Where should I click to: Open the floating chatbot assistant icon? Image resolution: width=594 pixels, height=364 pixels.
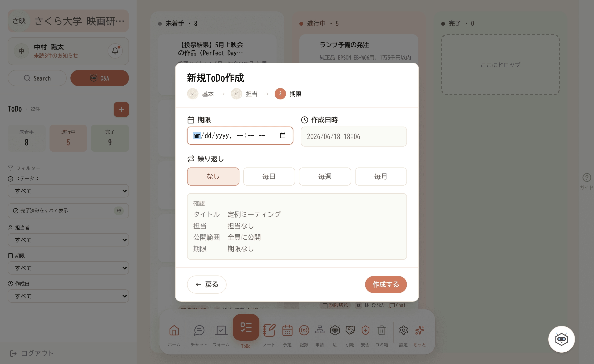561,339
